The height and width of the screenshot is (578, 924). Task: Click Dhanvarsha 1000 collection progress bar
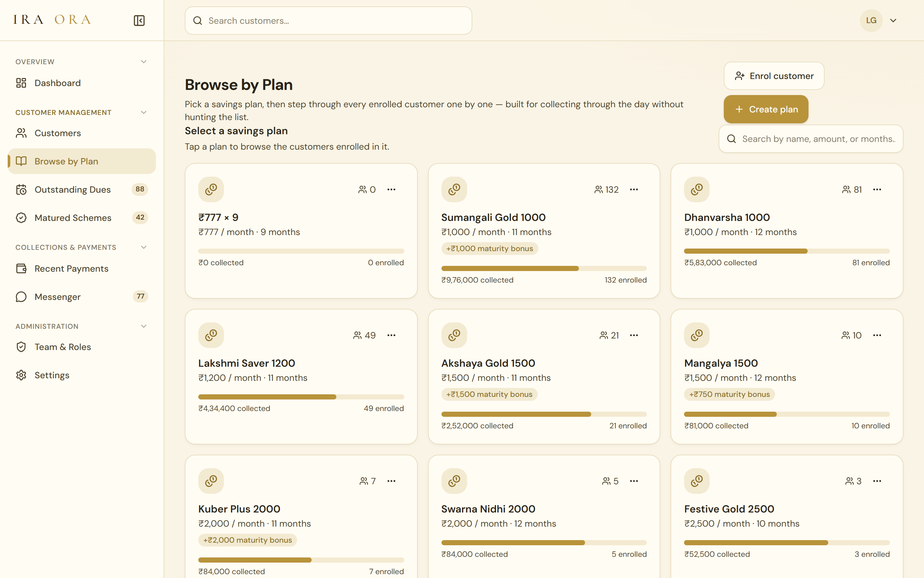[x=787, y=251]
